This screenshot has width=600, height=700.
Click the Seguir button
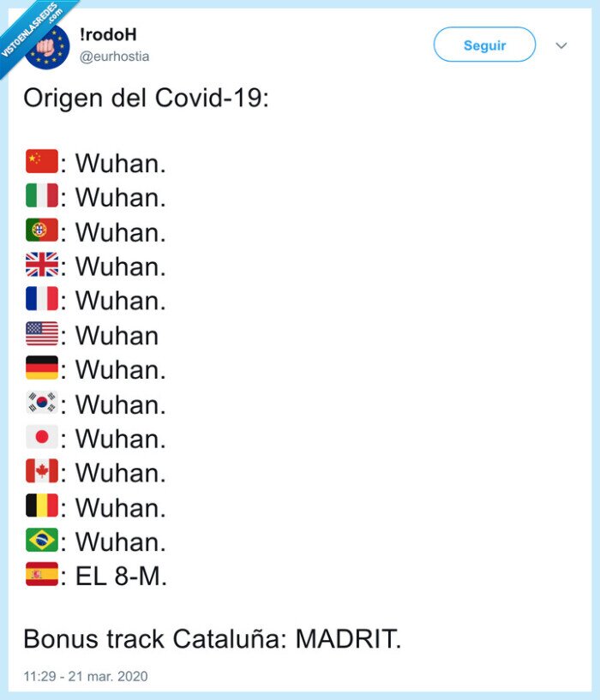tap(484, 45)
